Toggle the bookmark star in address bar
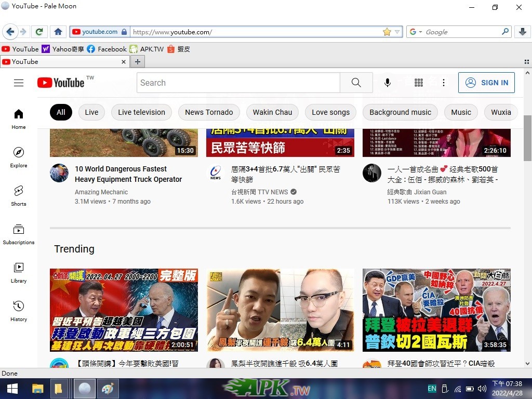The width and height of the screenshot is (532, 399). coord(387,32)
